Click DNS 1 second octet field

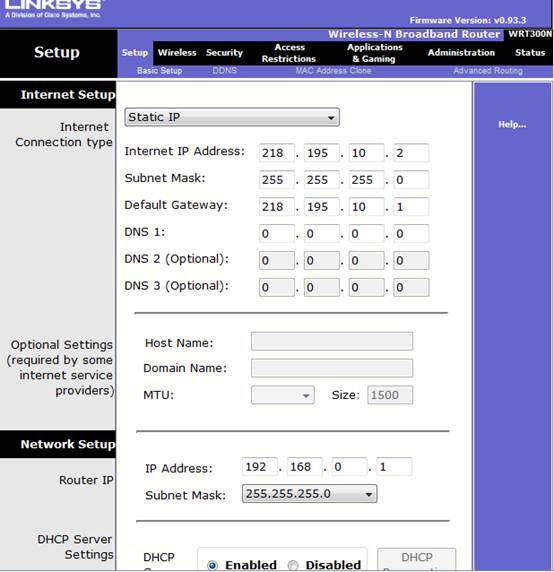tap(321, 233)
